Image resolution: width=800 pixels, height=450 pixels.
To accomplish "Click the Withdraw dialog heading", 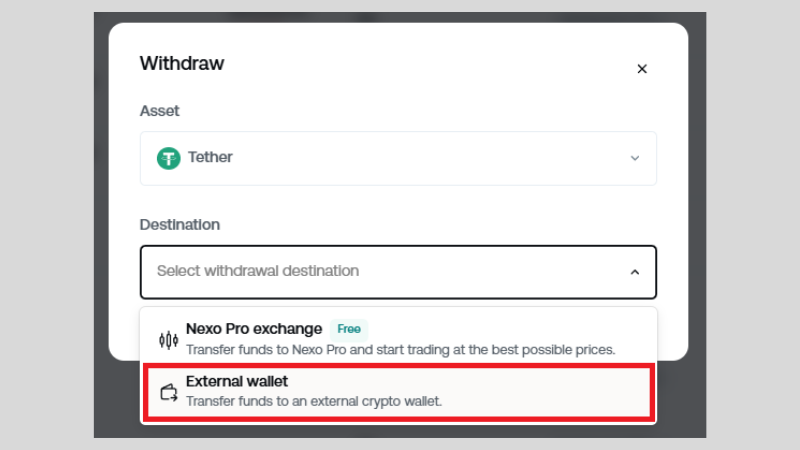I will (182, 64).
